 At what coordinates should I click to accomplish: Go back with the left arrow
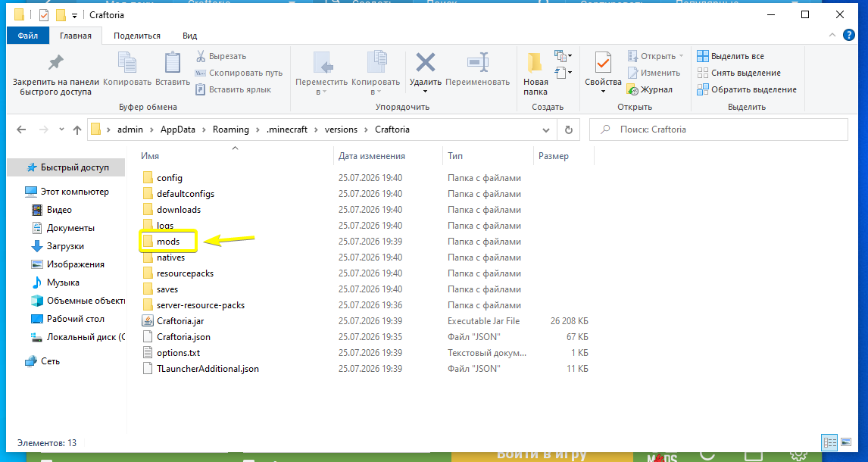[21, 130]
